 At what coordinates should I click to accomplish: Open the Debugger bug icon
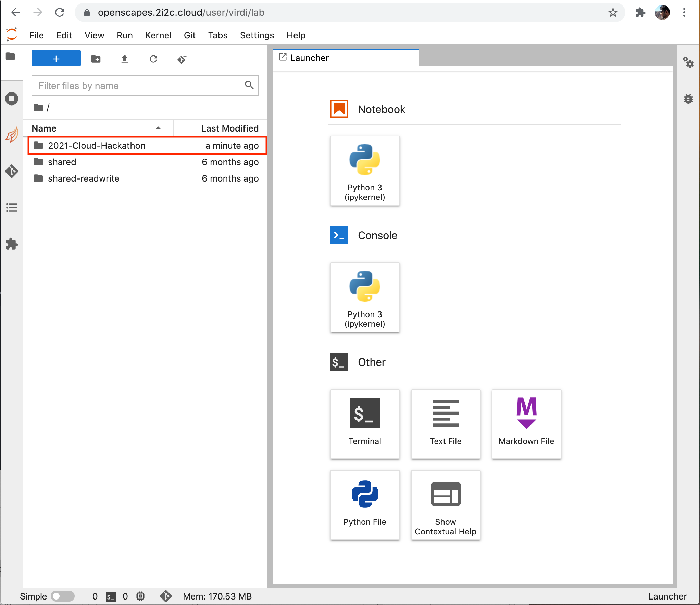tap(688, 99)
